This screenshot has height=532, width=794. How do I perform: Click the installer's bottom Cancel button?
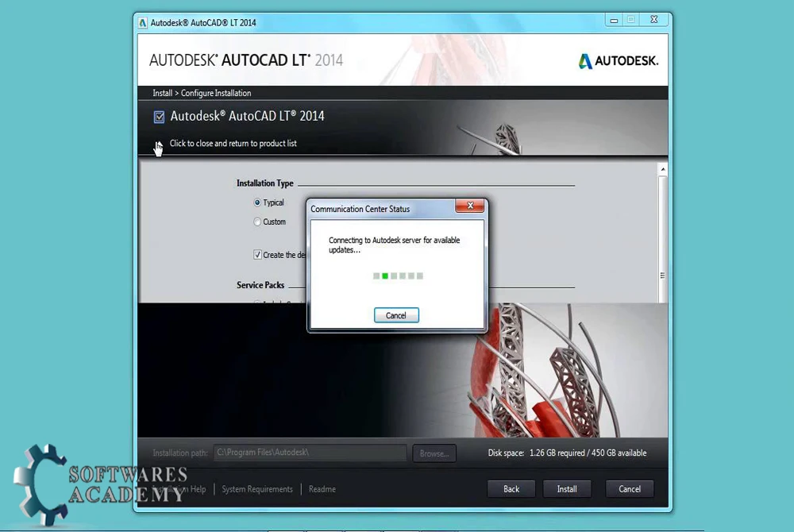(x=630, y=489)
